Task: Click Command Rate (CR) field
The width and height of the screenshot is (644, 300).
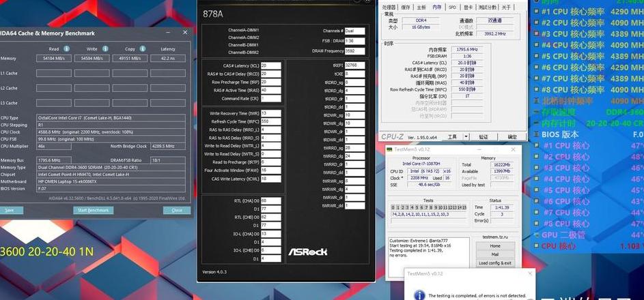Action: pos(270,98)
